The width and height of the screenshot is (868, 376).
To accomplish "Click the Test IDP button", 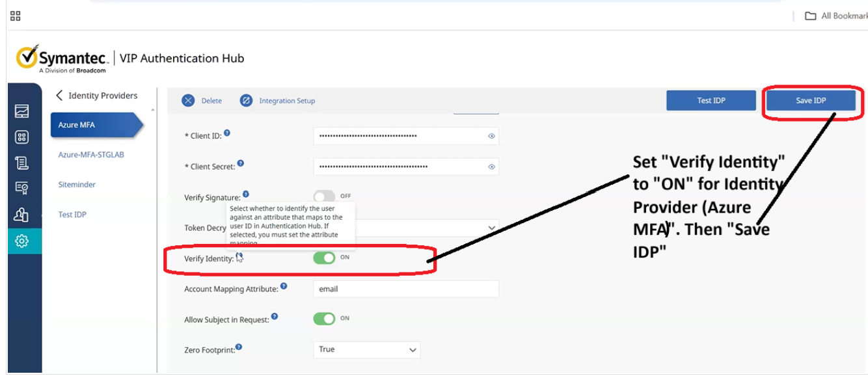I will click(711, 101).
